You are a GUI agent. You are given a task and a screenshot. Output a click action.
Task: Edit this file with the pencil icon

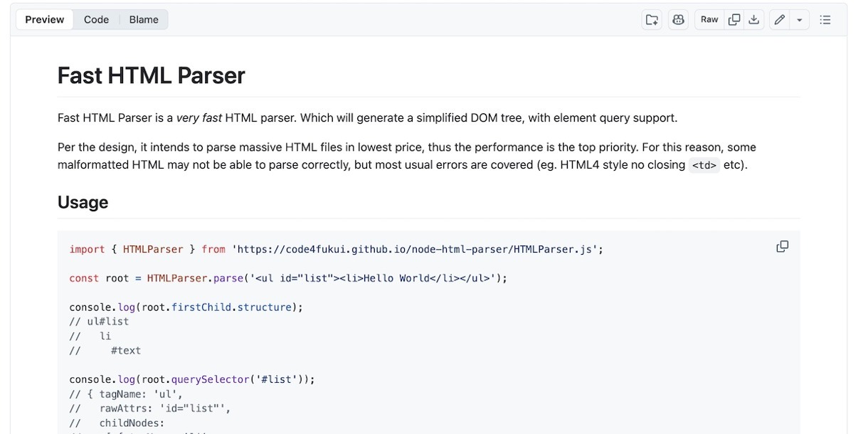[x=780, y=20]
